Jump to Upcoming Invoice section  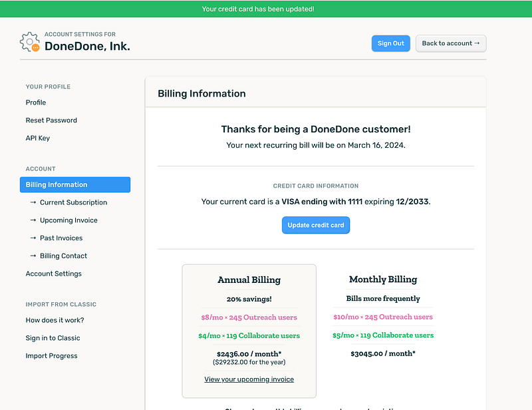pyautogui.click(x=68, y=220)
